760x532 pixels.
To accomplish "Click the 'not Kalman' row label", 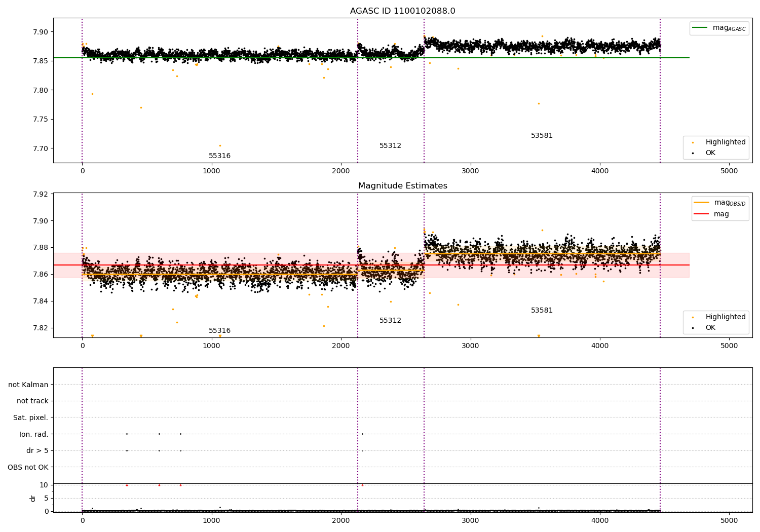I will click(28, 385).
